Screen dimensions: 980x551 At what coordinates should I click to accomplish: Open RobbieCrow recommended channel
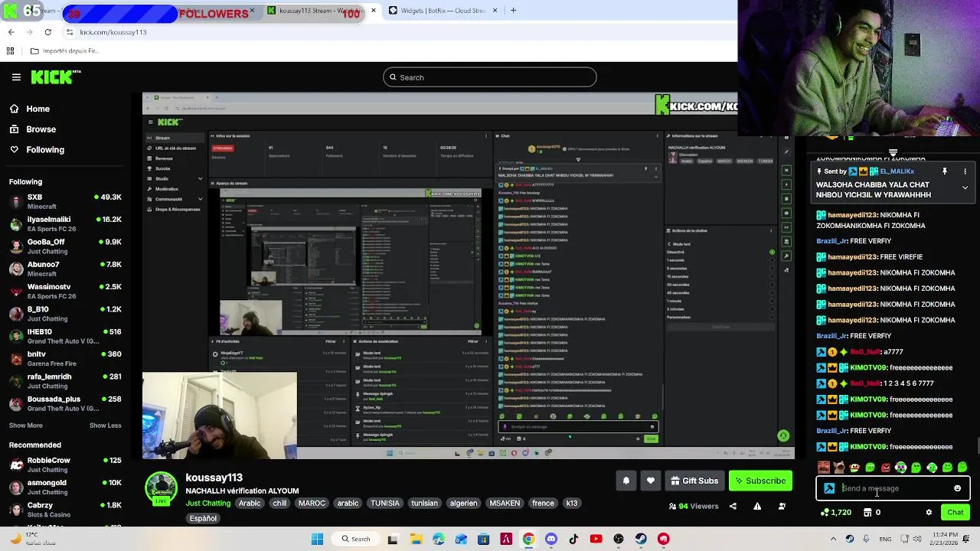(x=65, y=465)
